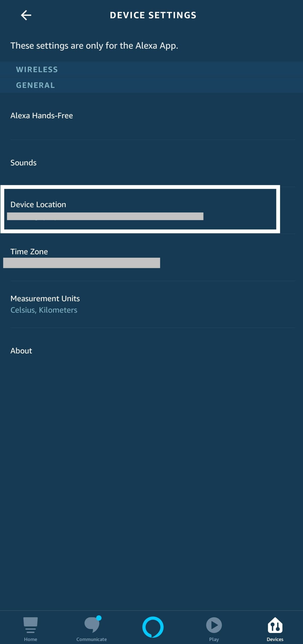Viewport: 303px width, 644px height.
Task: Switch to the GENERAL section
Action: pyautogui.click(x=35, y=85)
